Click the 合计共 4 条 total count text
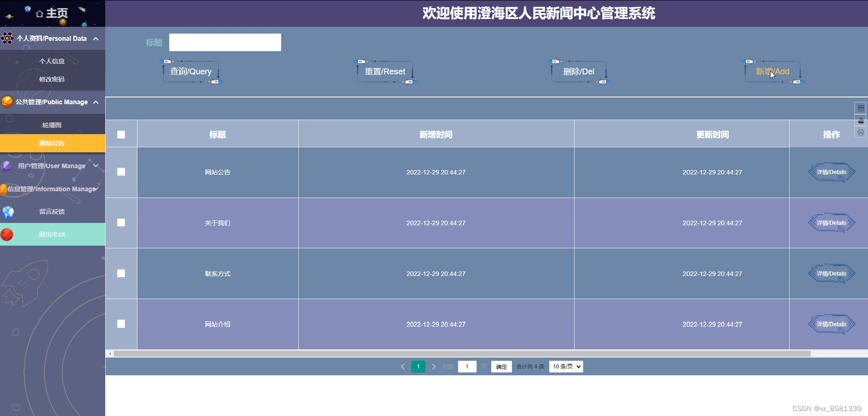Screen dimensions: 868x416 [530, 367]
